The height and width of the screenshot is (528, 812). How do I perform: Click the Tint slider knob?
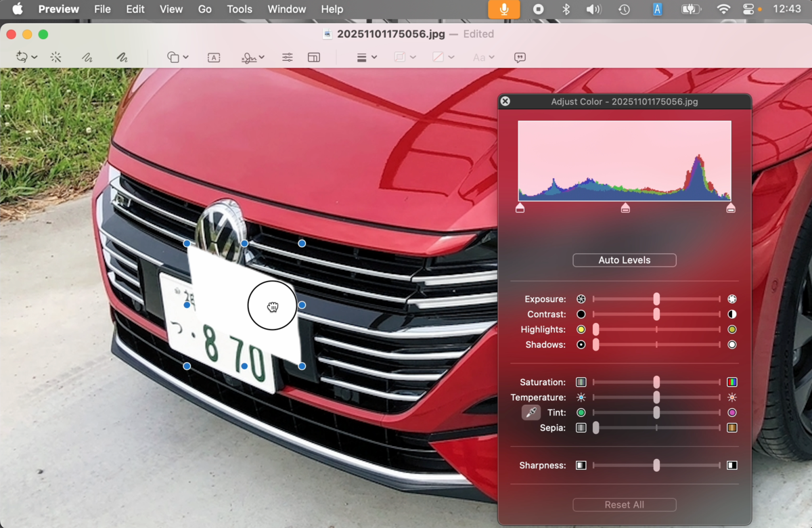tap(656, 412)
